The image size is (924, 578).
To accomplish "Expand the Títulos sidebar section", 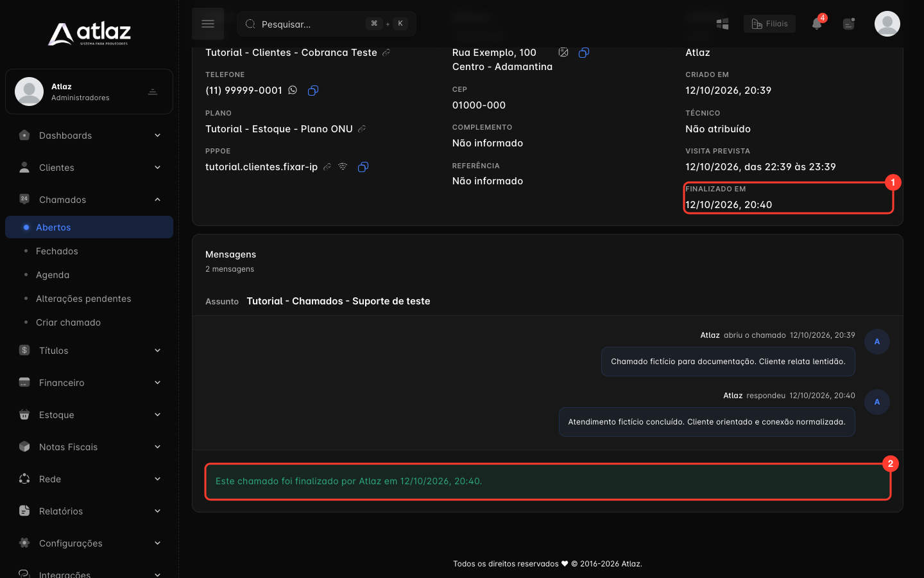I will click(x=89, y=351).
